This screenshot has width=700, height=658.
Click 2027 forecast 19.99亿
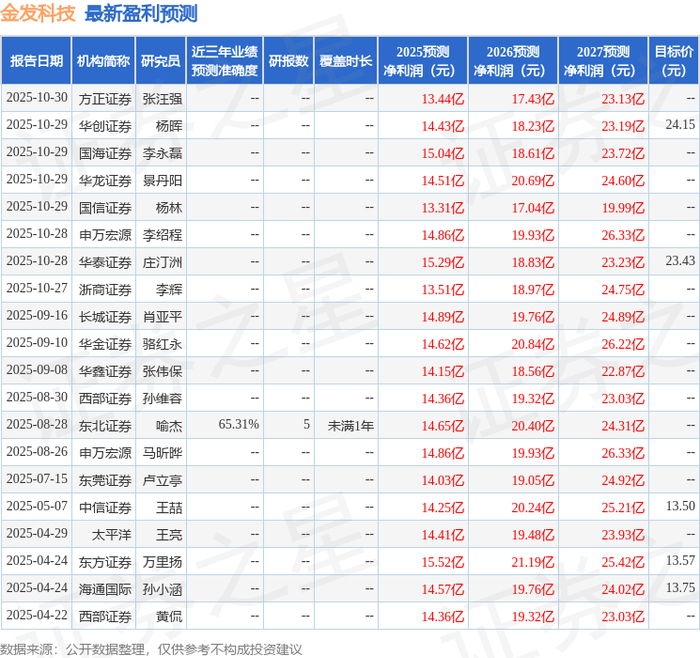(x=623, y=208)
